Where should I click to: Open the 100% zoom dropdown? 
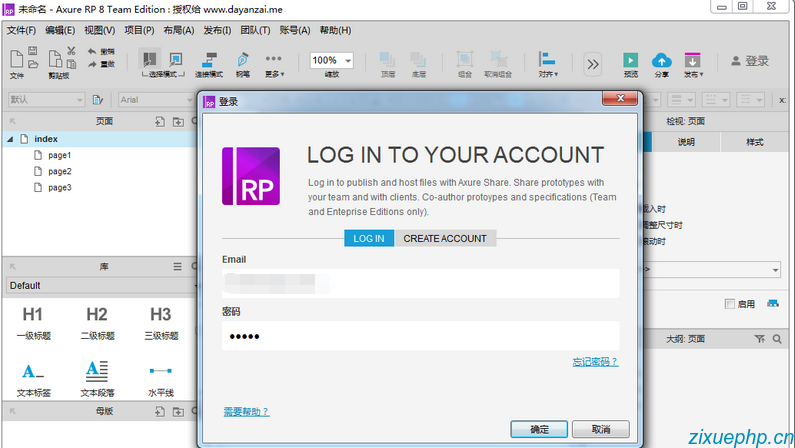(x=348, y=61)
